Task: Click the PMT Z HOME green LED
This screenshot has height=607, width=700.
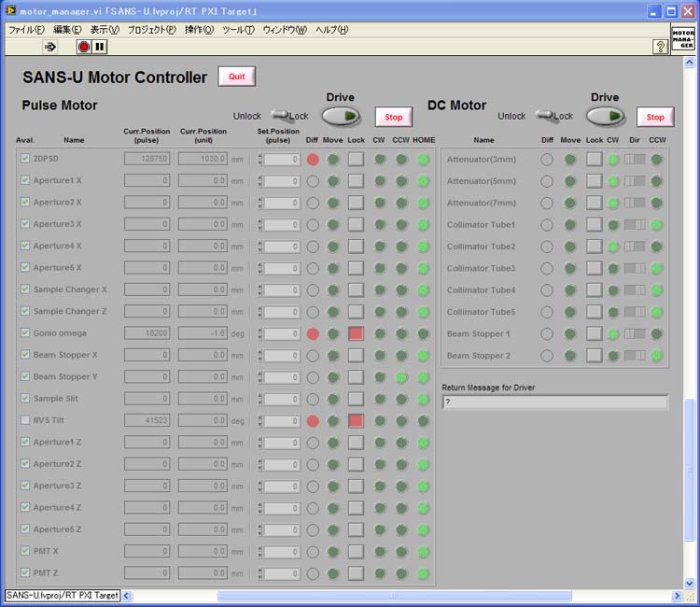Action: pyautogui.click(x=423, y=573)
